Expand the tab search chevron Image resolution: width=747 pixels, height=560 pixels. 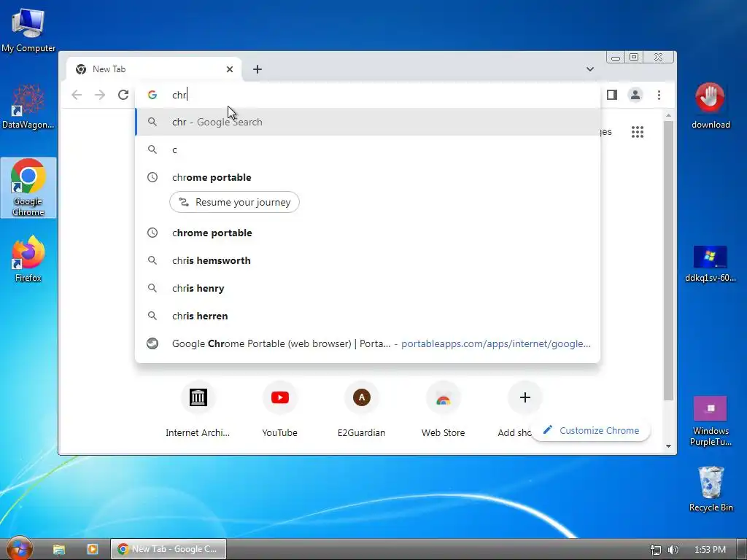coord(589,69)
